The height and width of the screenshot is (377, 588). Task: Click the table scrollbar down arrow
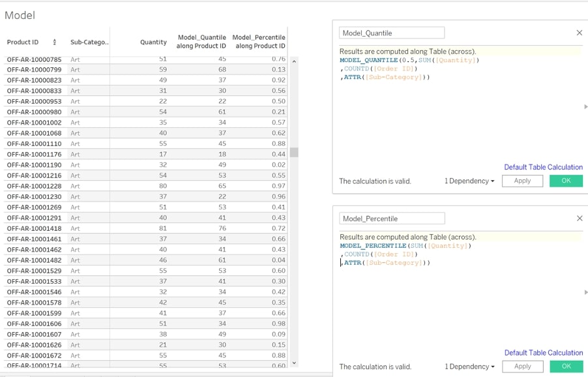(x=294, y=363)
